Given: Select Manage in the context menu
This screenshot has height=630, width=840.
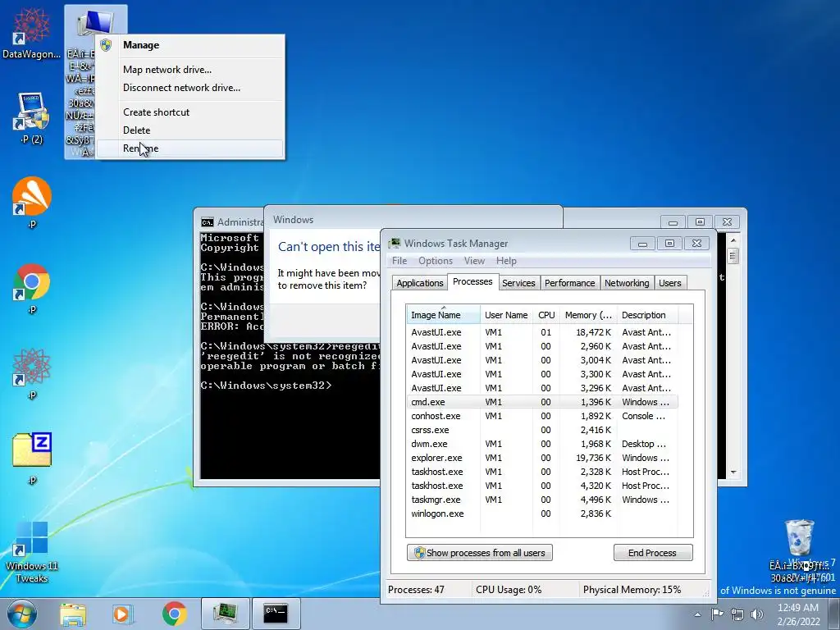Looking at the screenshot, I should click(190, 45).
